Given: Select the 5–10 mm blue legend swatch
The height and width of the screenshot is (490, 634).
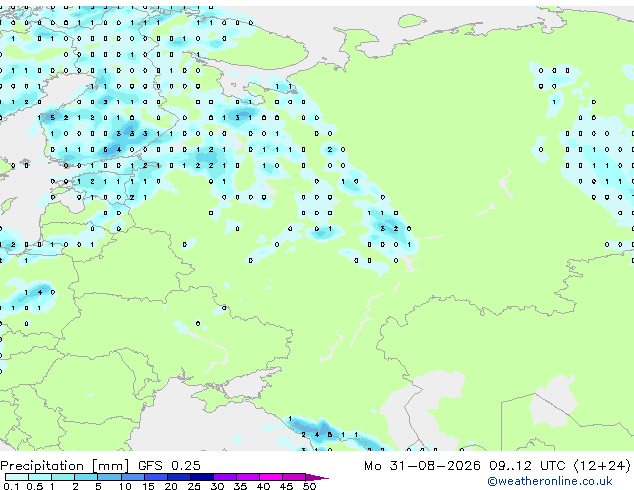Looking at the screenshot, I should click(x=109, y=477).
